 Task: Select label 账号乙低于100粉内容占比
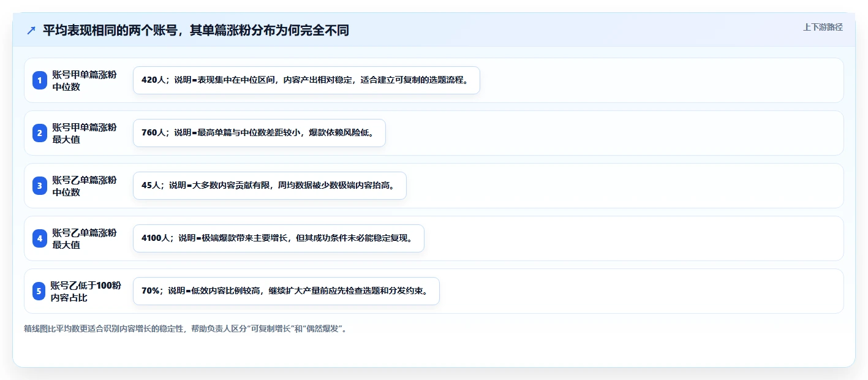(x=86, y=291)
